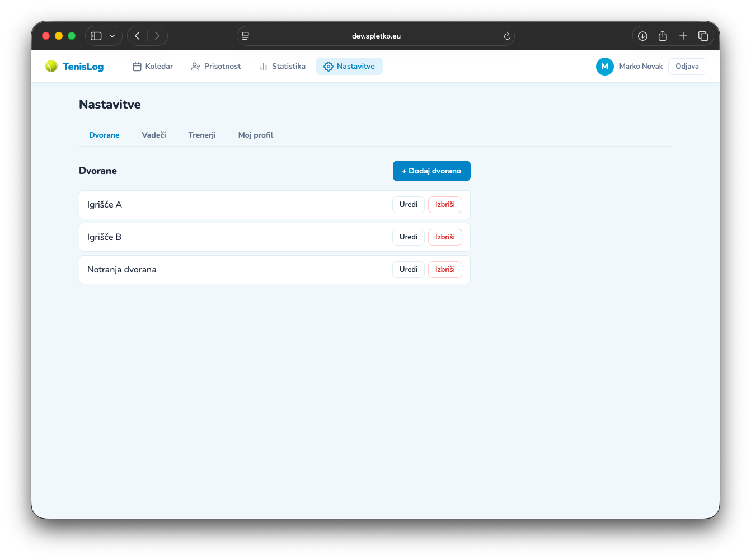Toggle the Safari sidebar
751x560 pixels.
pos(96,36)
